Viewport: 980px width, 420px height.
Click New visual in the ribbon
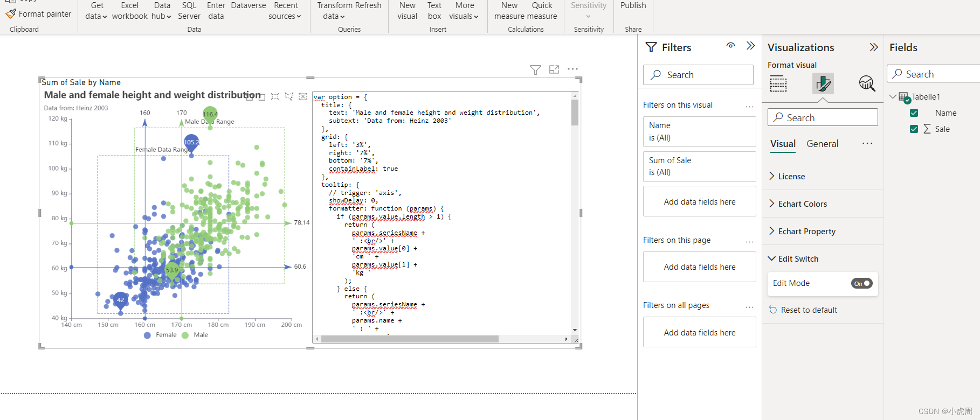(408, 11)
